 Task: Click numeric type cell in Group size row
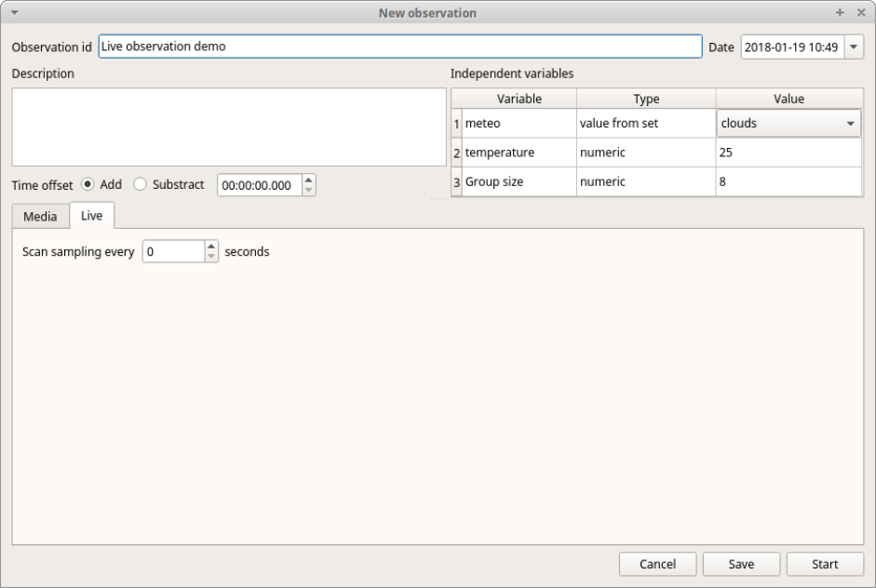(646, 181)
